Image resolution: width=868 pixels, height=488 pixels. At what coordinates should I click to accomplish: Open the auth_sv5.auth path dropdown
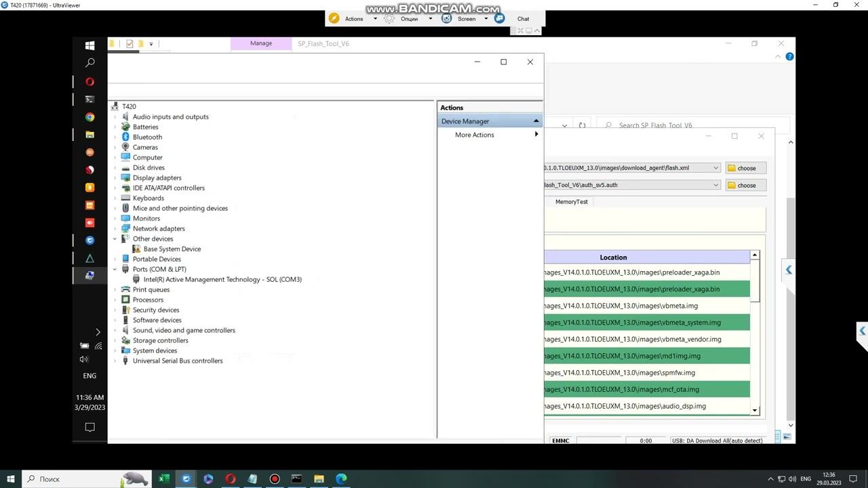715,185
